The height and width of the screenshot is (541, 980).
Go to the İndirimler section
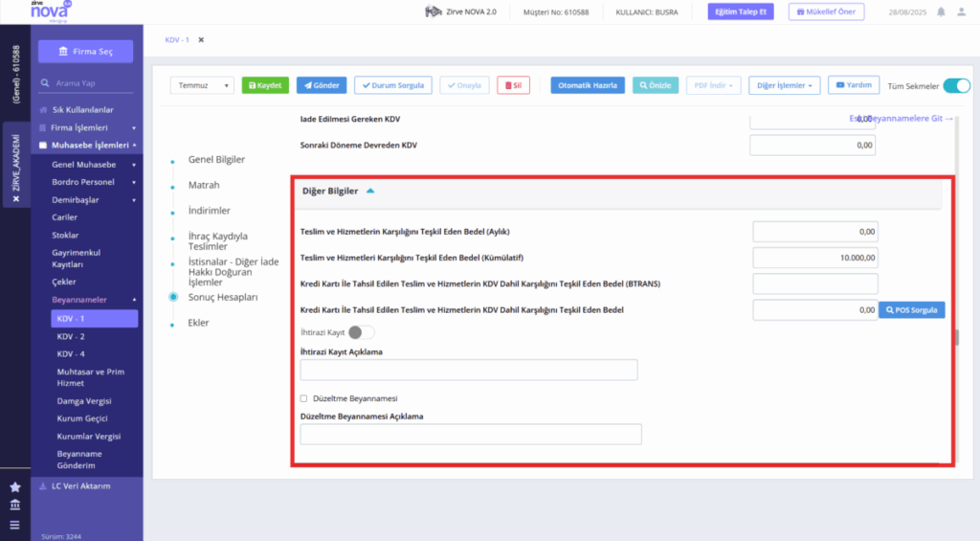coord(210,211)
